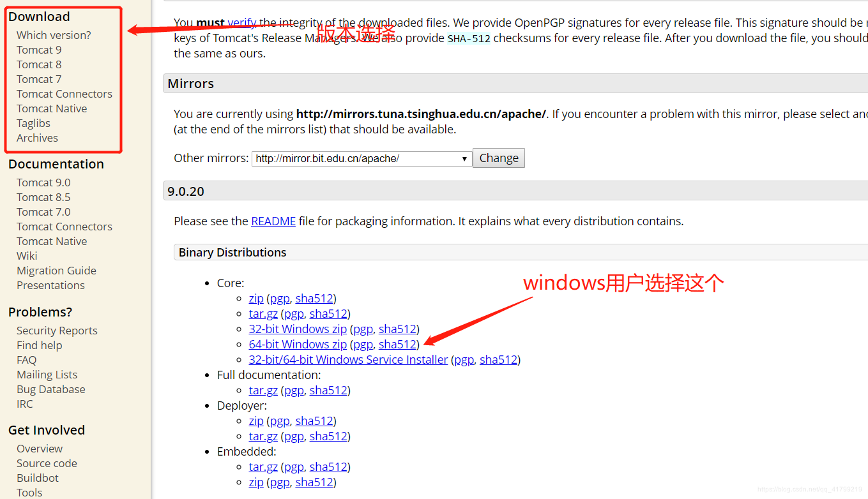This screenshot has width=868, height=499.
Task: Open Buildbot link
Action: tap(38, 478)
